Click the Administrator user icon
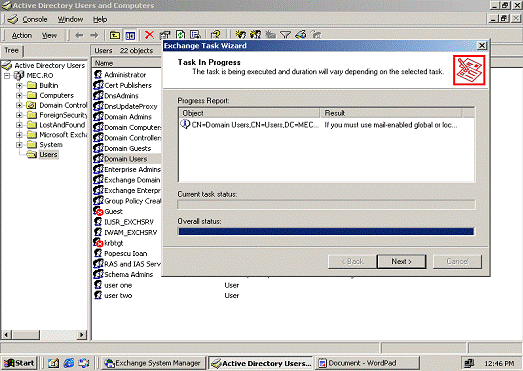The image size is (523, 371). pos(98,74)
